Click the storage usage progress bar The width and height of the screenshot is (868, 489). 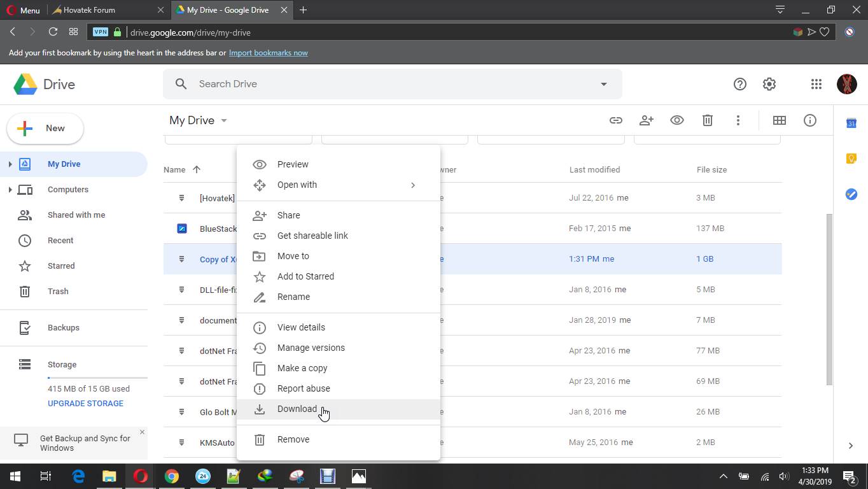[95, 379]
